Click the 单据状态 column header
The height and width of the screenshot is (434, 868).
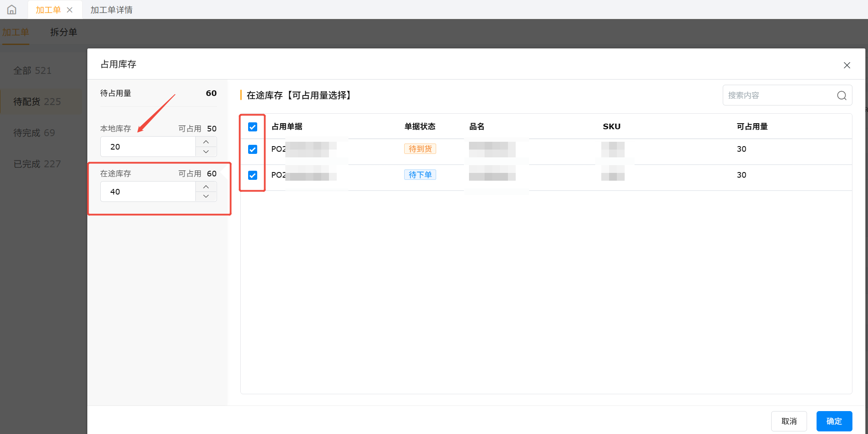420,127
